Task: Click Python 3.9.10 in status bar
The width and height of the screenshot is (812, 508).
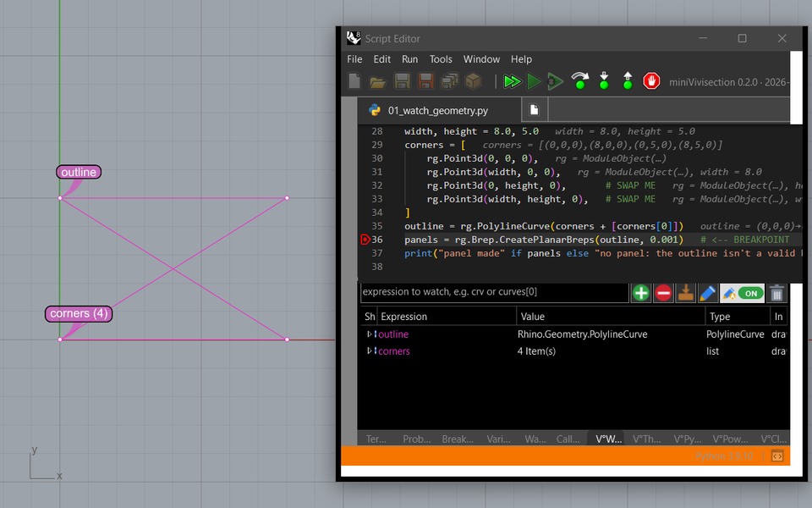Action: point(724,456)
